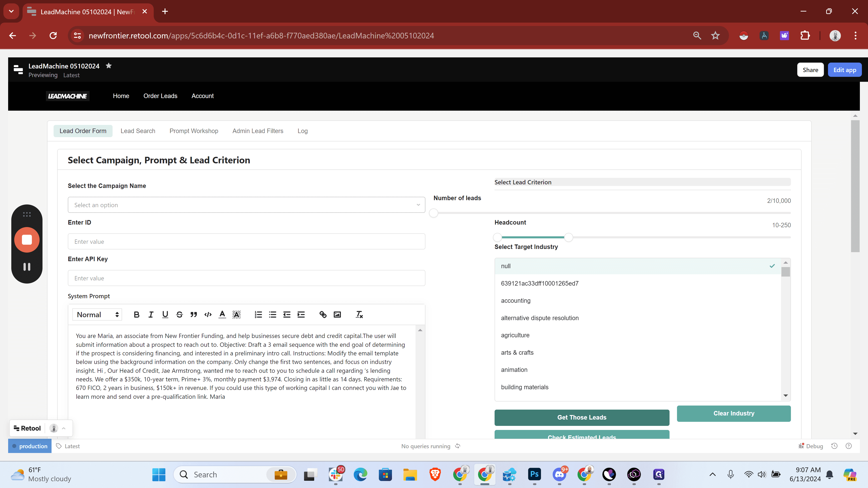Open the Log tab
Viewport: 868px width, 488px height.
[302, 131]
